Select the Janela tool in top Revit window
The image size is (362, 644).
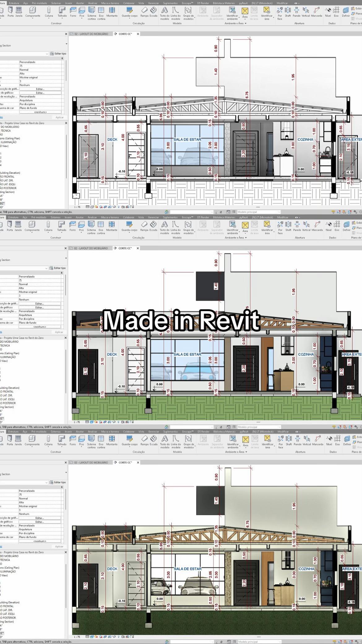[x=19, y=12]
